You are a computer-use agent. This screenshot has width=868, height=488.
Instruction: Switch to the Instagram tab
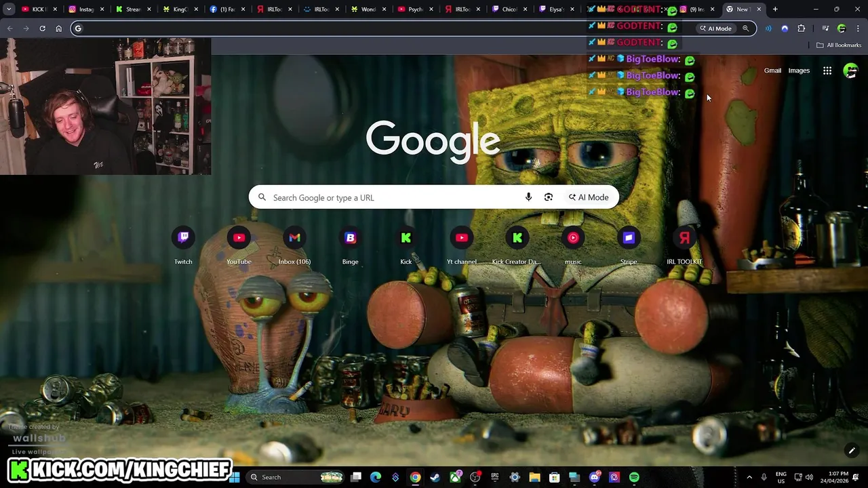point(85,9)
